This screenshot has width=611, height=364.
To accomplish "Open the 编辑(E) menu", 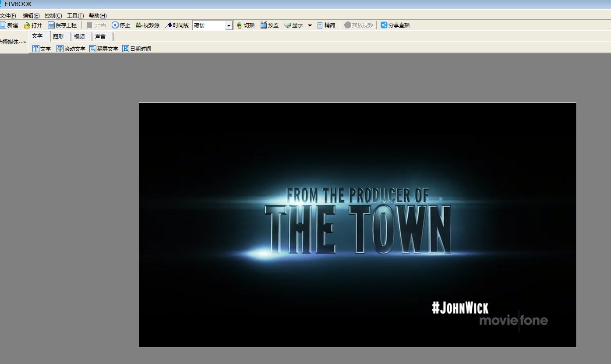I will click(x=31, y=16).
